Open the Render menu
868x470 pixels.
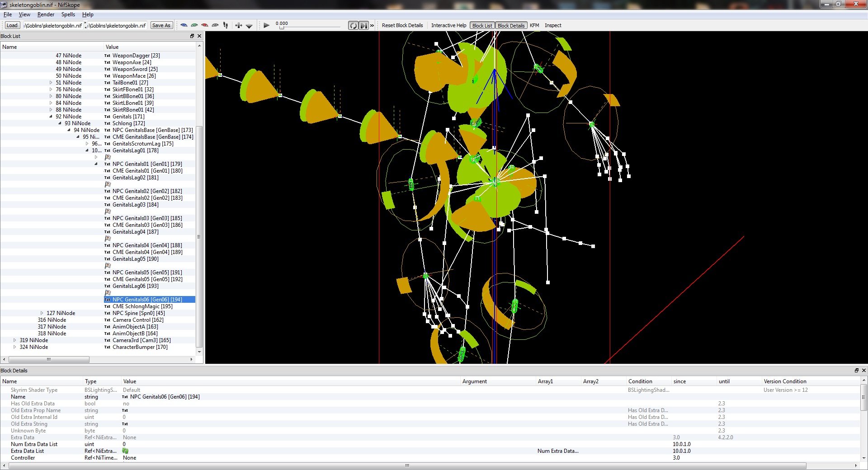click(46, 14)
